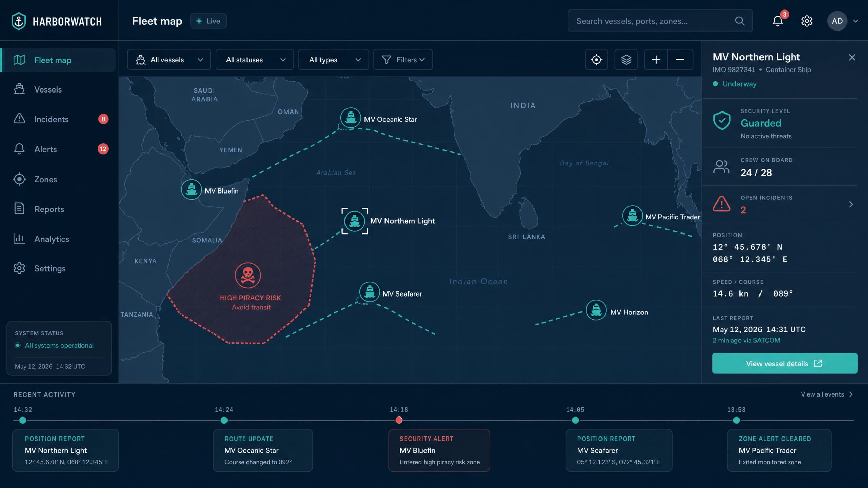Expand the Filters menu
This screenshot has height=488, width=868.
pos(403,60)
